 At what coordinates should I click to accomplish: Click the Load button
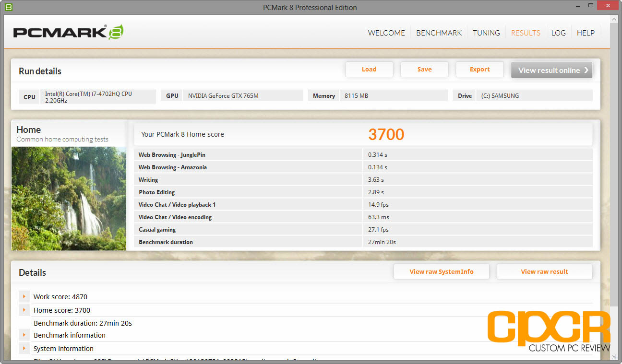click(369, 70)
